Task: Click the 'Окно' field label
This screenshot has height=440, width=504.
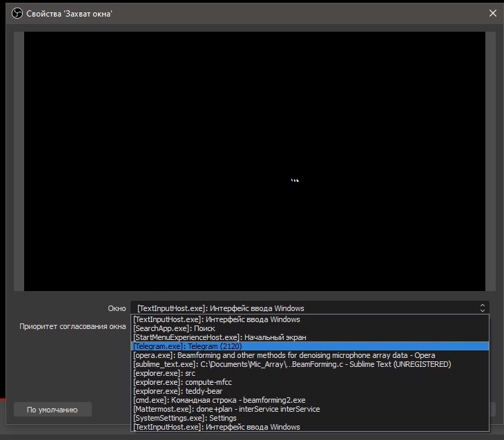Action: 117,308
